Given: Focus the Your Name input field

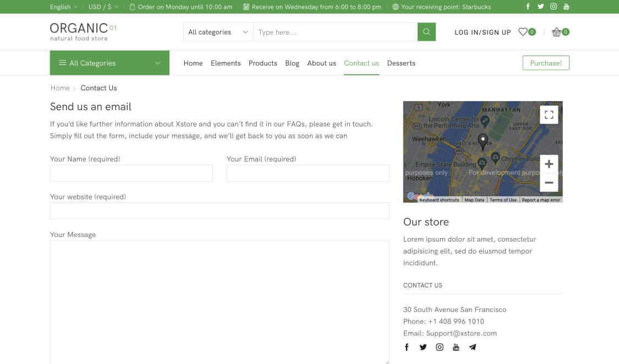Looking at the screenshot, I should pos(131,173).
